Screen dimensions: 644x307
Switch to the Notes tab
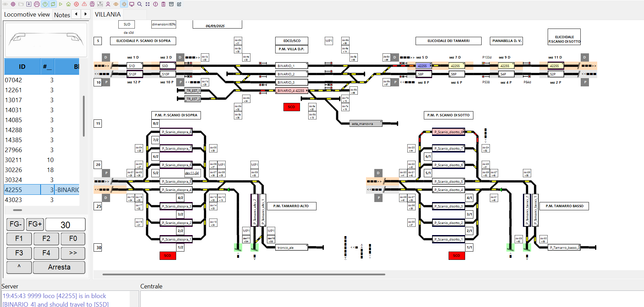(x=62, y=15)
